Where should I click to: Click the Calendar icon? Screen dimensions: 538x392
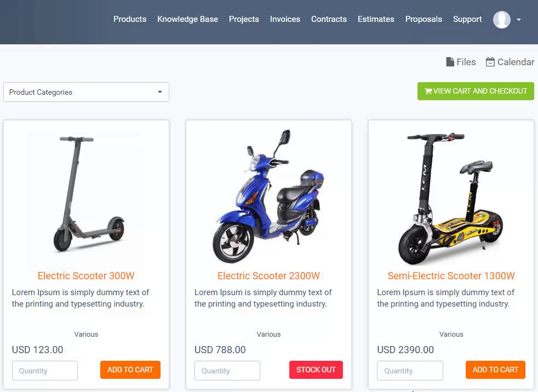pos(490,62)
